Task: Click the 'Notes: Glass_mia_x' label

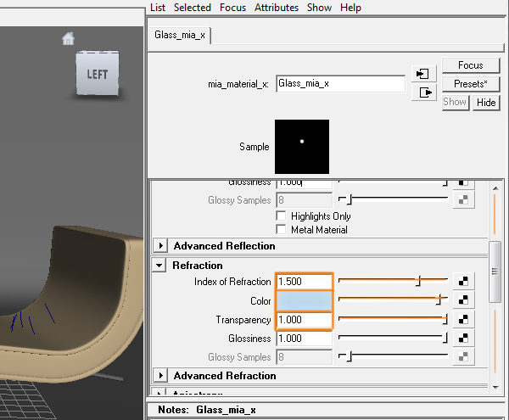Action: point(207,410)
